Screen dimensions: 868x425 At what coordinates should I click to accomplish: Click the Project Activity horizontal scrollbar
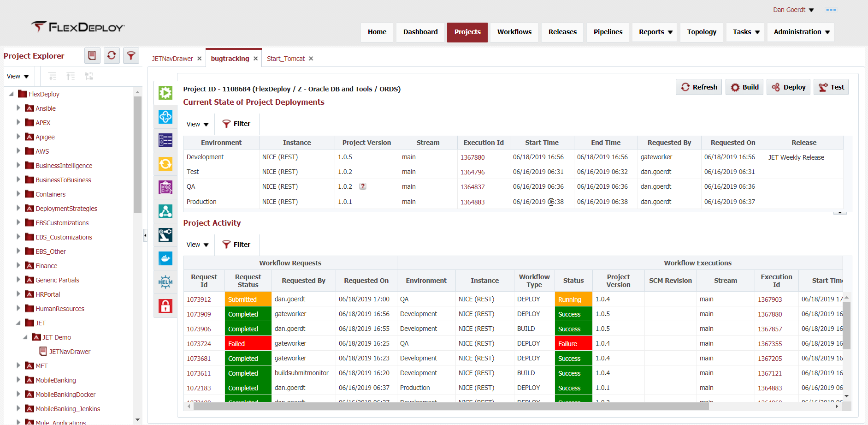(x=450, y=407)
